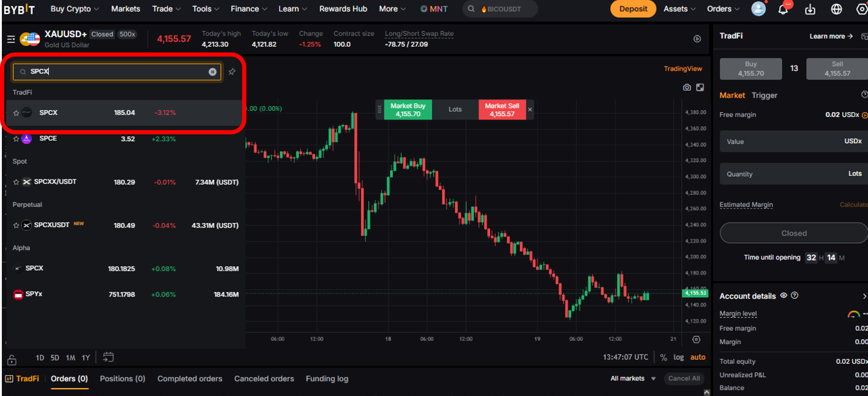Viewport: 868px width, 396px height.
Task: Open notifications bell
Action: (783, 9)
